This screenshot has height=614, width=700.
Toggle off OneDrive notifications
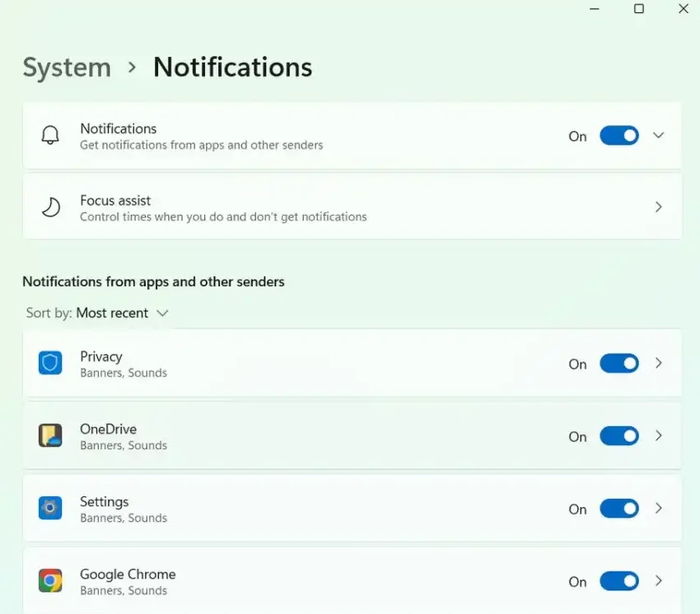pyautogui.click(x=618, y=436)
